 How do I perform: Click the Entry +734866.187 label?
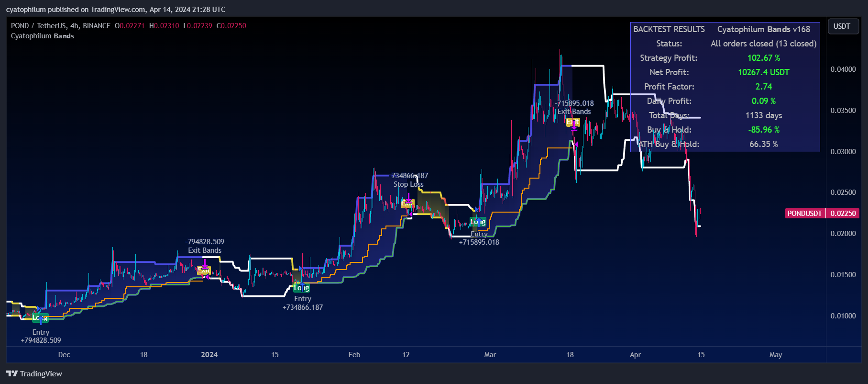(x=303, y=303)
